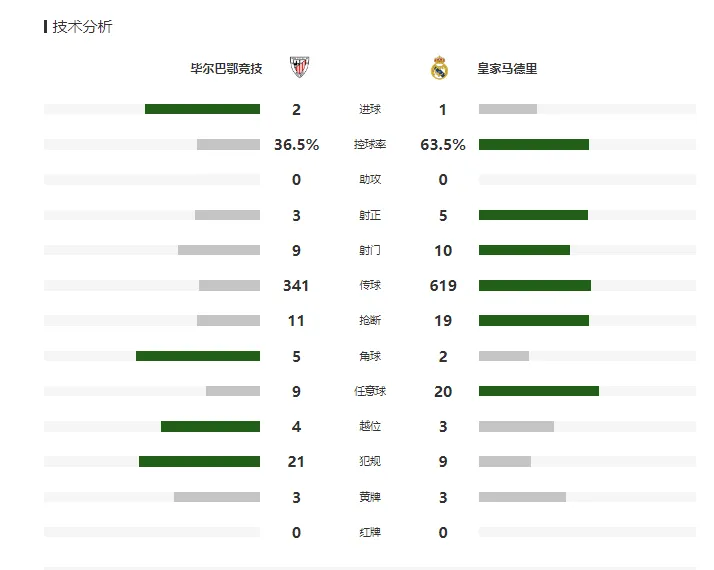Click Bilbao's green corner kicks bar
This screenshot has width=714, height=570.
(x=198, y=356)
